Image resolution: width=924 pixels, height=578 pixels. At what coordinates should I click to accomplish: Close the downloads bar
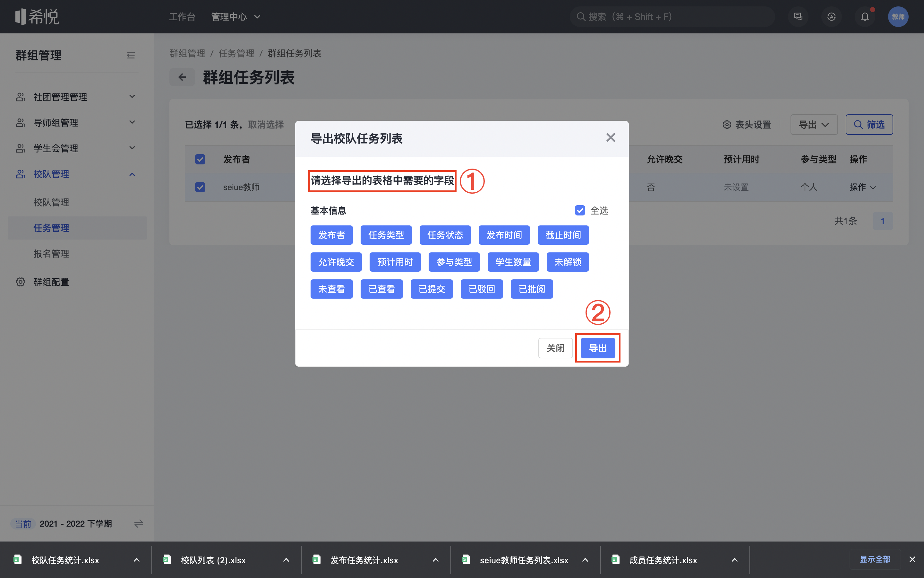pyautogui.click(x=912, y=560)
